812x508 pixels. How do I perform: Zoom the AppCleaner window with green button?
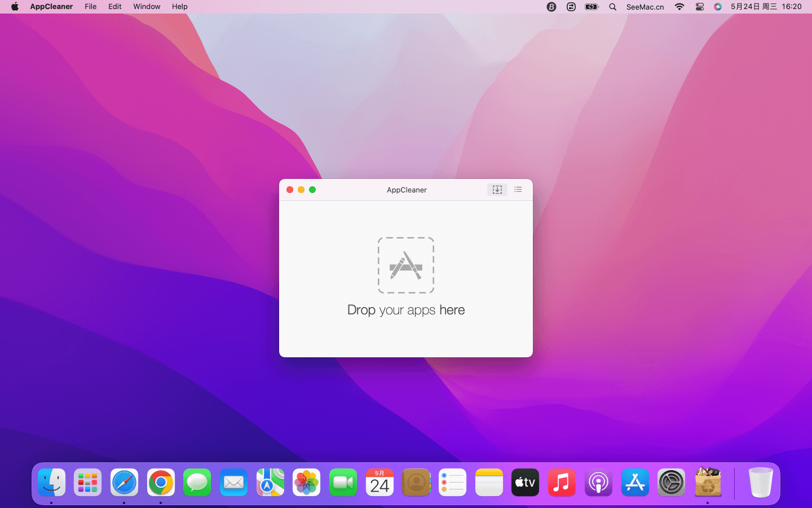pyautogui.click(x=312, y=190)
